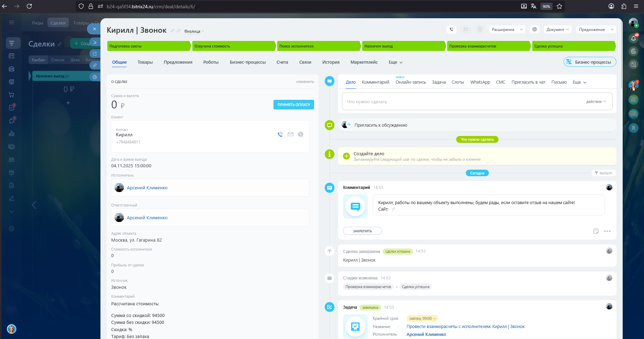Click the phone call icon in deal header

(451, 30)
